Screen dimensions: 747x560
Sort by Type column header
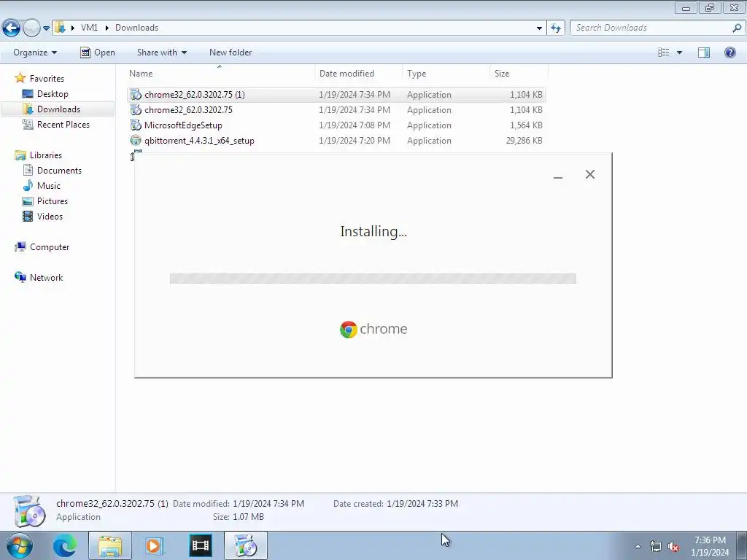point(446,74)
